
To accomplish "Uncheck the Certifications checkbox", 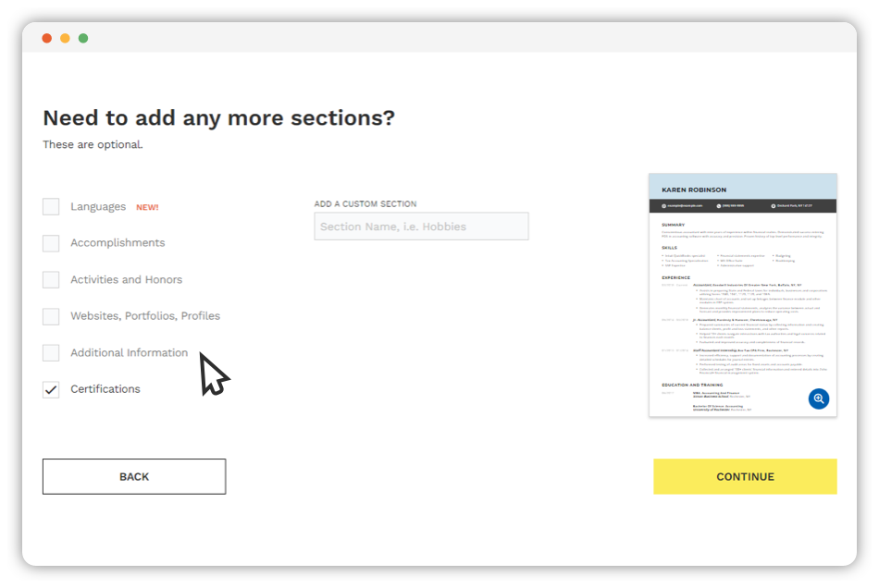I will click(51, 389).
